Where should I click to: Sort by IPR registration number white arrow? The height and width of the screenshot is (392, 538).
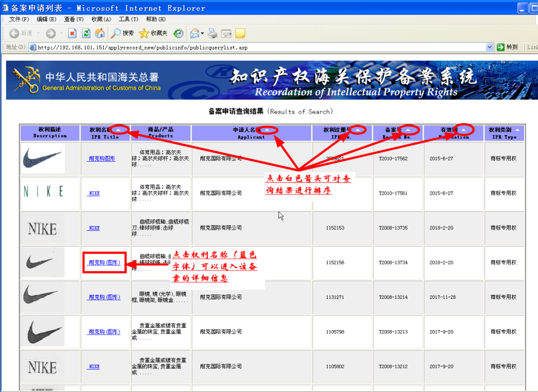[x=358, y=130]
